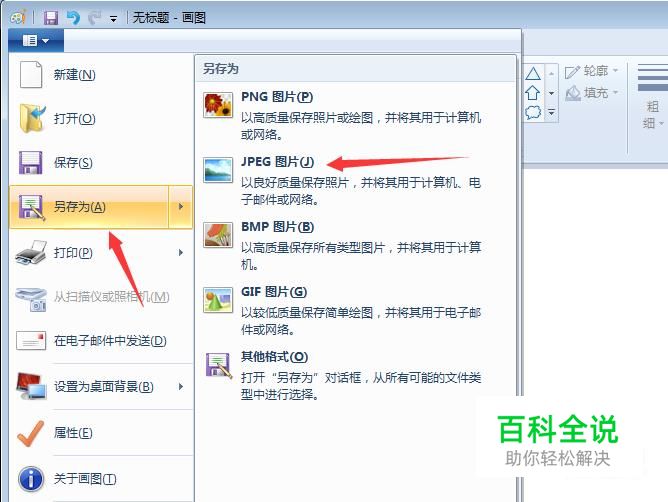The height and width of the screenshot is (502, 668).
Task: Save as BMP 图片(B)
Action: point(355,245)
